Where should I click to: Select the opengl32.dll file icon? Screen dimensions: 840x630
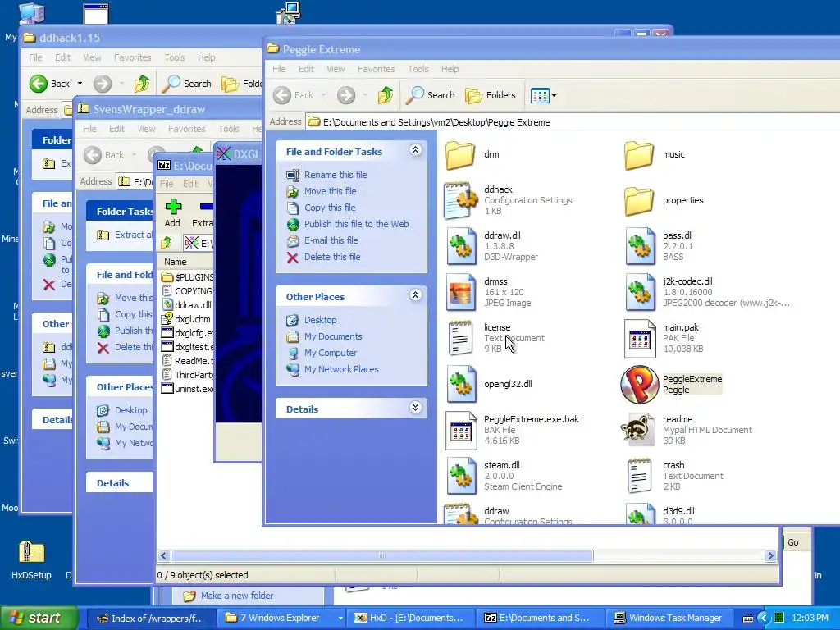pos(461,384)
